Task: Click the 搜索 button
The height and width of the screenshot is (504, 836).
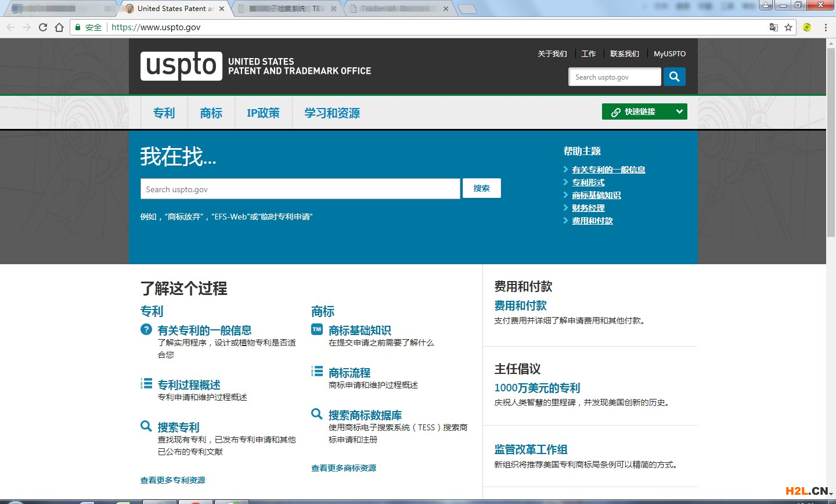Action: pyautogui.click(x=481, y=188)
